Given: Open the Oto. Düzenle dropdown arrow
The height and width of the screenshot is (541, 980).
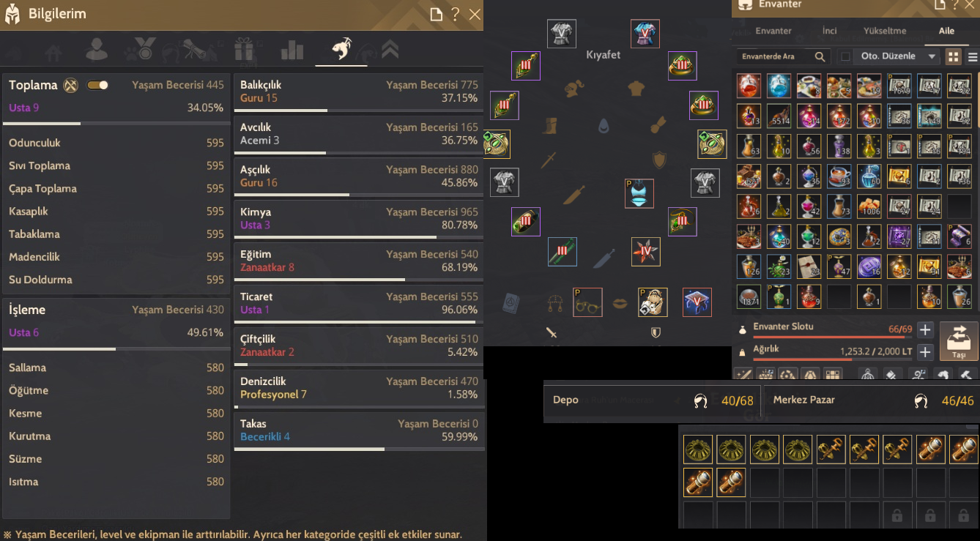Looking at the screenshot, I should [x=932, y=56].
